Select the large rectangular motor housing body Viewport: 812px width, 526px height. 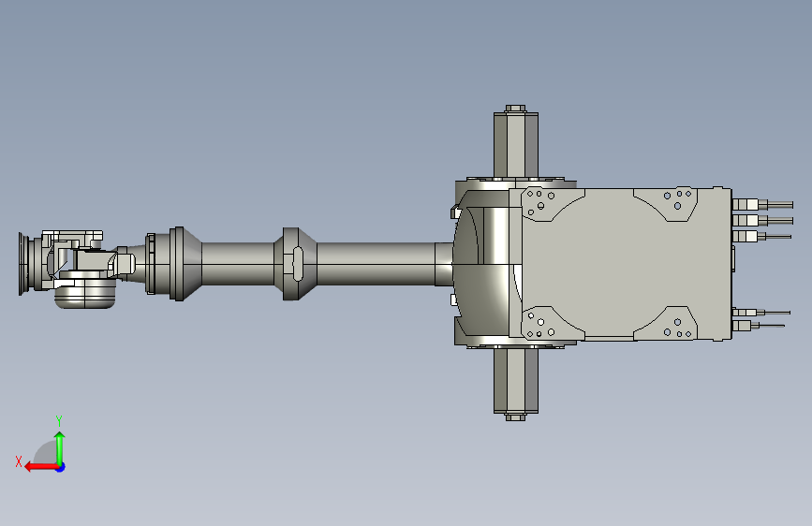620,264
